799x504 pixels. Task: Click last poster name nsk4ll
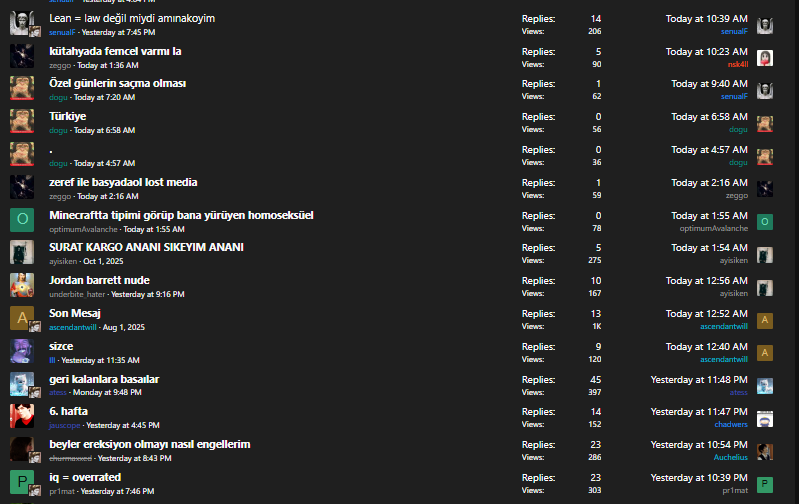click(737, 64)
